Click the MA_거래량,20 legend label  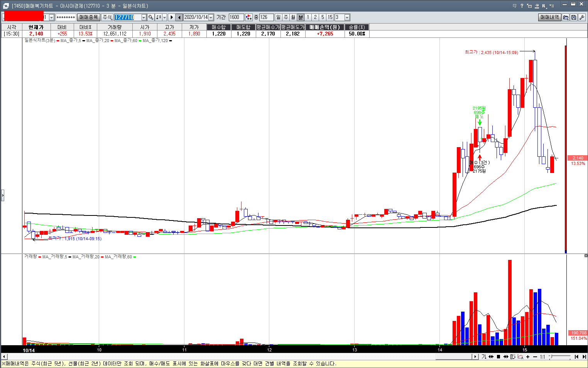[x=86, y=257]
